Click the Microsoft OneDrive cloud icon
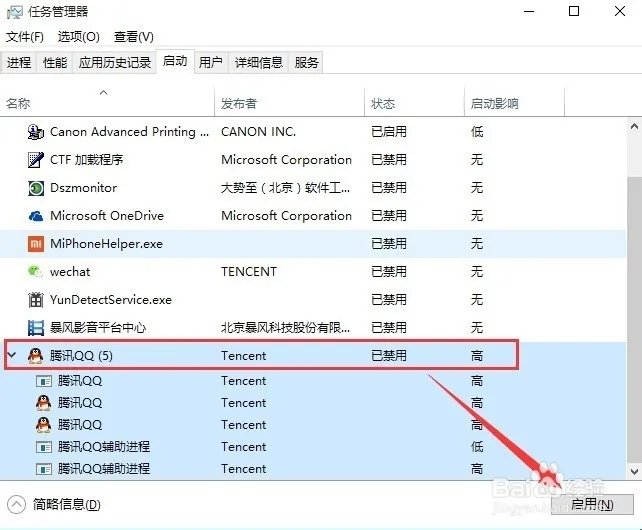This screenshot has width=642, height=530. [x=36, y=216]
